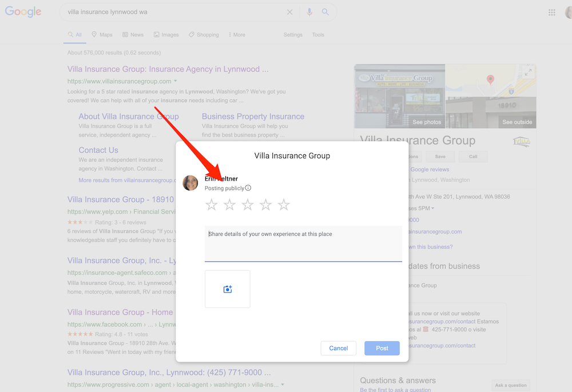Expand the villainsurancegroup.com URL dropdown arrow
Viewport: 572px width, 392px height.
click(x=176, y=81)
